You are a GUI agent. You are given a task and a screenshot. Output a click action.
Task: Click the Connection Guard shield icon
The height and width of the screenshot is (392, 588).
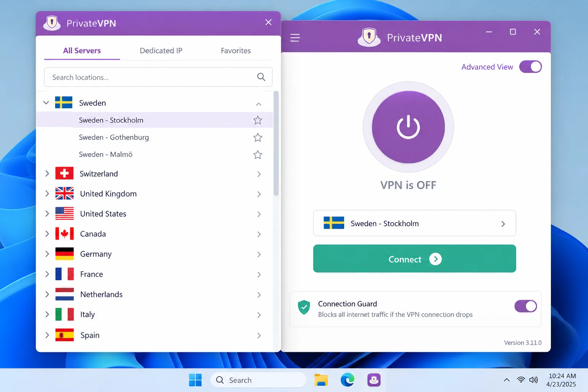304,307
